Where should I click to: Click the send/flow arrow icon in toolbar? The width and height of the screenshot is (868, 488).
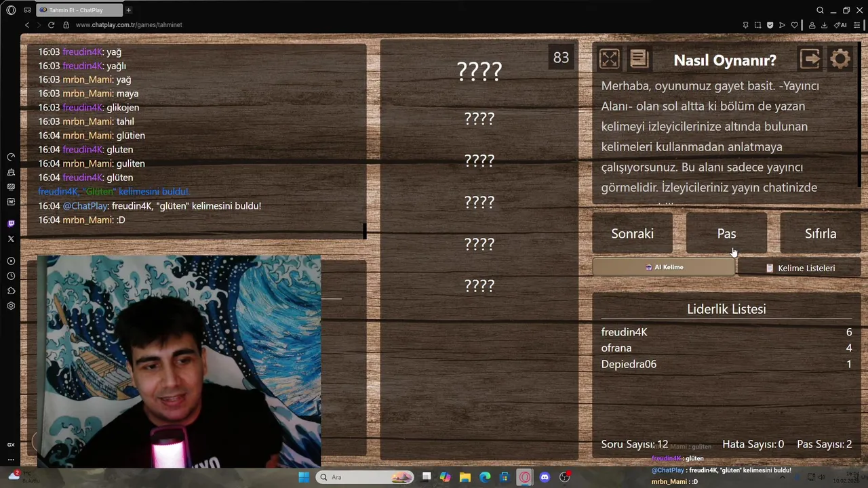(x=782, y=25)
